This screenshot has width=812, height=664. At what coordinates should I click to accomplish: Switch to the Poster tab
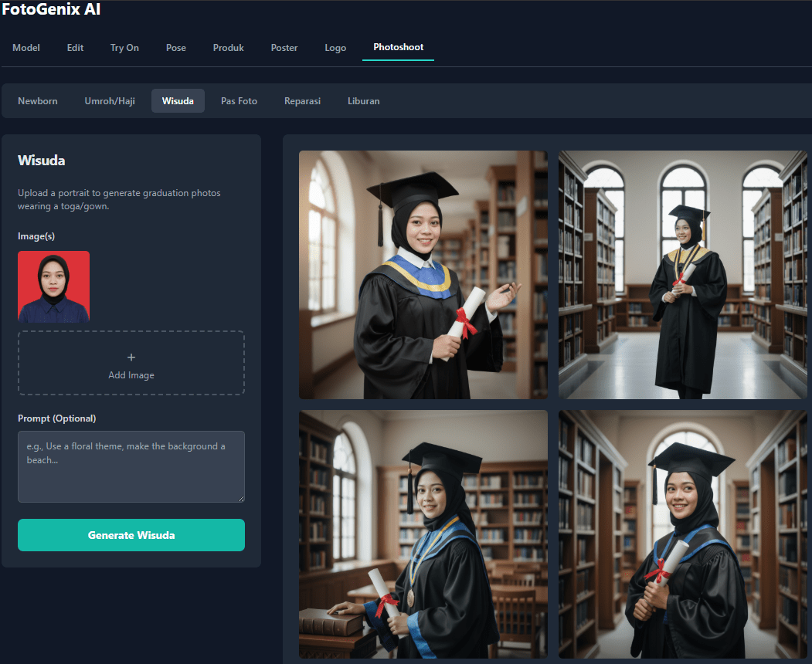[x=284, y=48]
